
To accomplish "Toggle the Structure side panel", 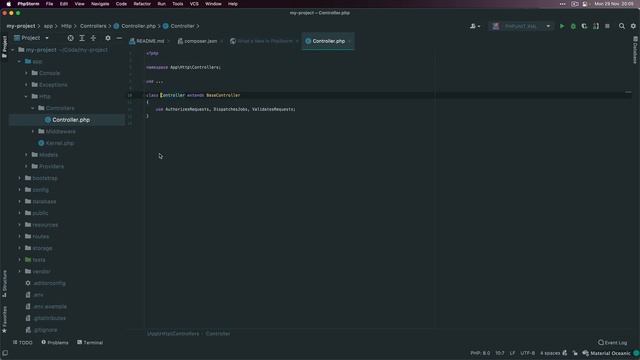I will coord(4,283).
